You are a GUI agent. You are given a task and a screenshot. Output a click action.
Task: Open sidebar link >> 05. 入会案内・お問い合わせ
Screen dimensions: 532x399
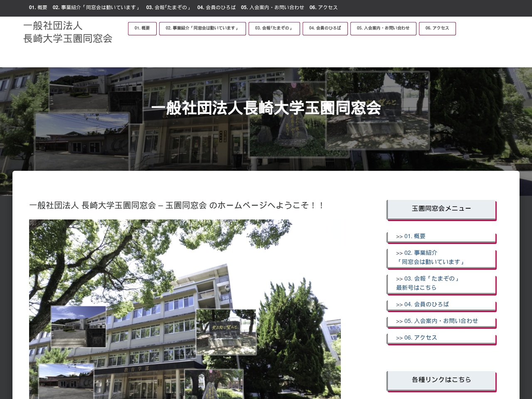(441, 321)
